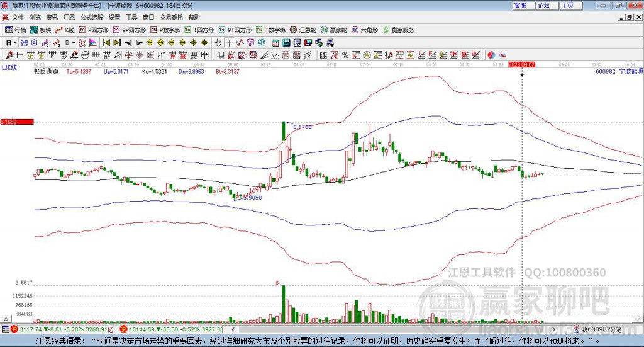Open the 设置 menu

(114, 17)
